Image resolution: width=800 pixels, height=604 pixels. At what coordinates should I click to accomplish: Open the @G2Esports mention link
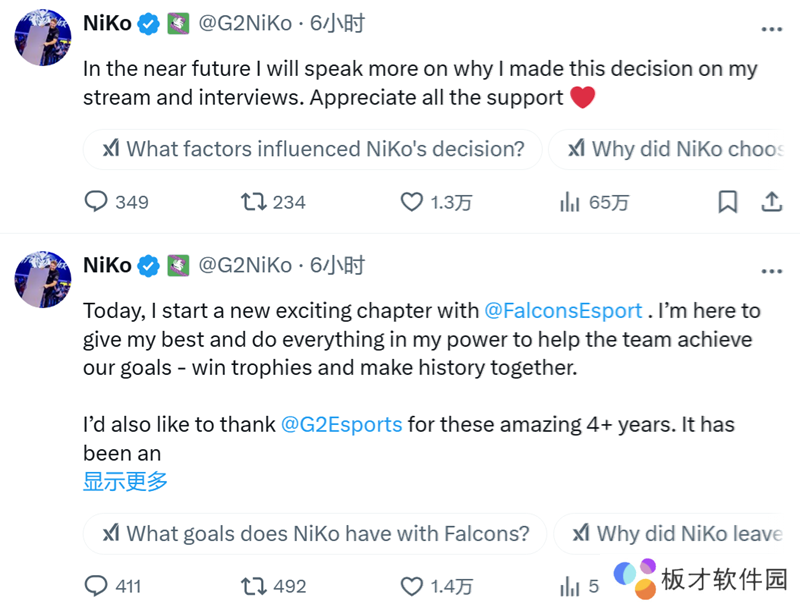(x=342, y=424)
